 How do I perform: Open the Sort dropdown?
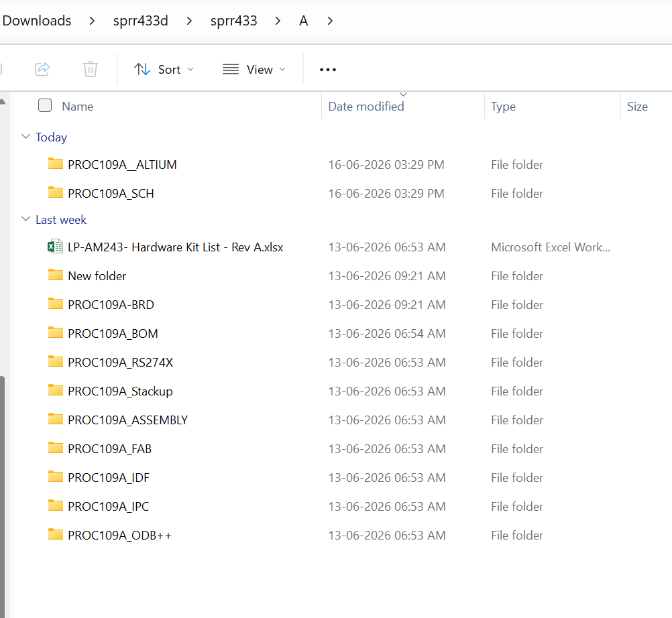164,70
